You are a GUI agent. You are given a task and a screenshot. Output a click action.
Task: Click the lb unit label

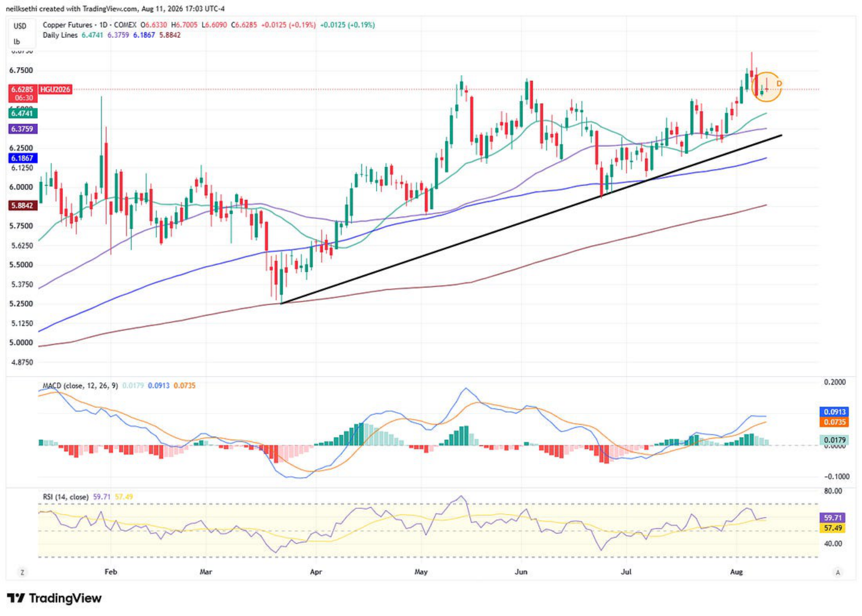pos(17,42)
